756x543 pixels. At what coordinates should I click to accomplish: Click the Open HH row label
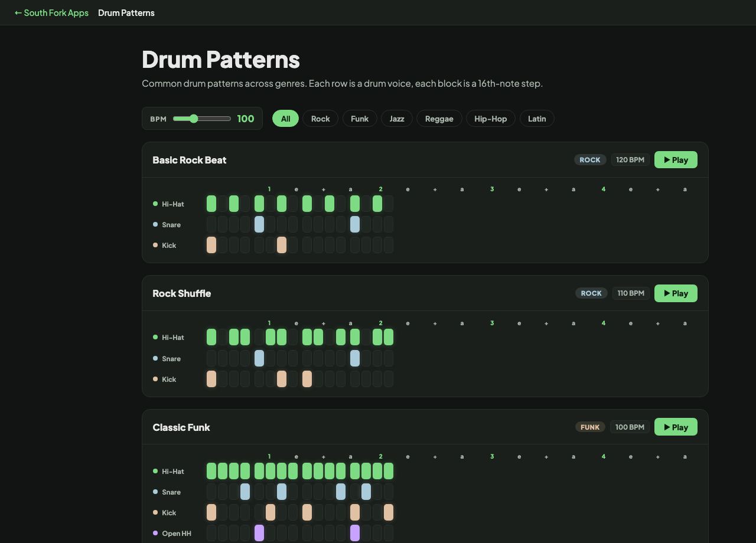click(177, 534)
